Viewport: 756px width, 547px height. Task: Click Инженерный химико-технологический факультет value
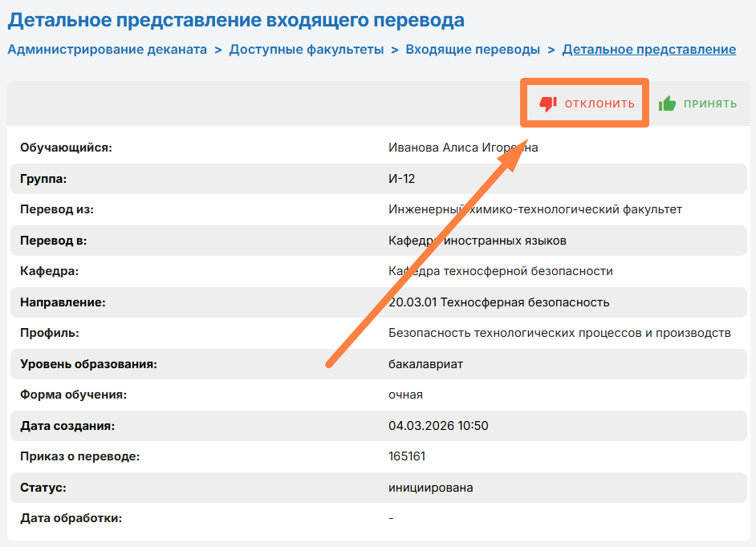(x=534, y=209)
